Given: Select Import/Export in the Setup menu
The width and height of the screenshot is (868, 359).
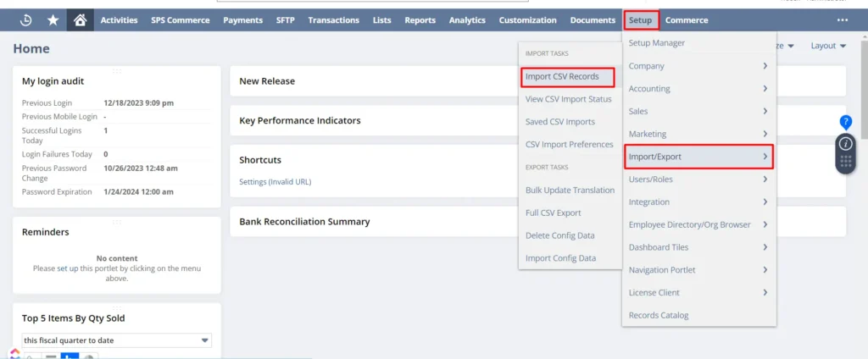Looking at the screenshot, I should pos(699,157).
